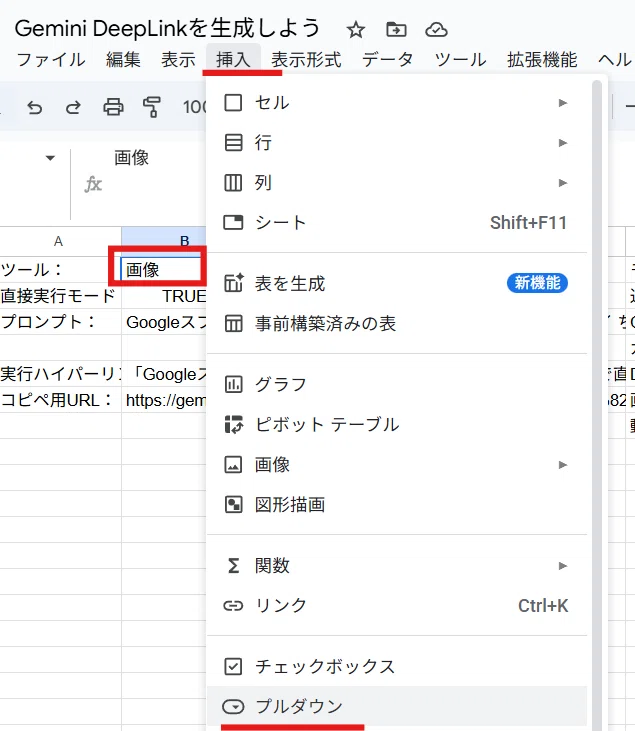Select the プロンプト： cell
The image size is (635, 731).
tap(60, 322)
